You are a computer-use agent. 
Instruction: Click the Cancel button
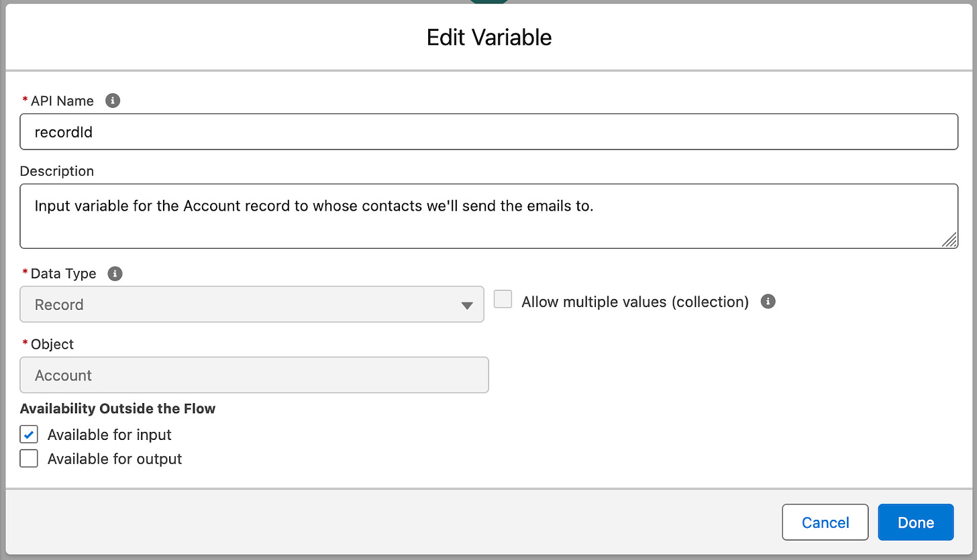coord(825,522)
